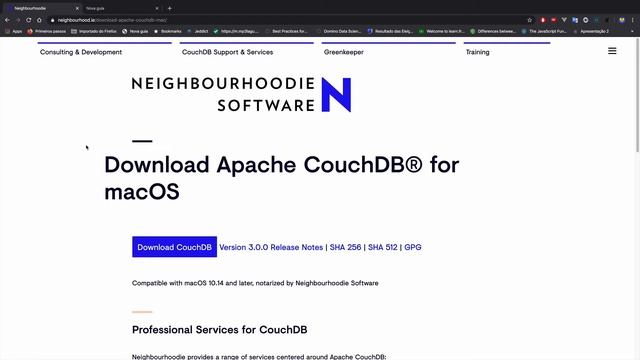The width and height of the screenshot is (640, 360).
Task: Open the Importado do Firefox bookmark folder
Action: coord(94,31)
